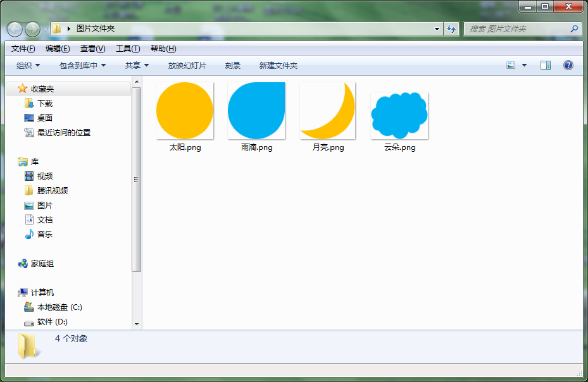Screen dimensions: 588x382
Task: Open the 共享 dropdown
Action: (x=137, y=66)
